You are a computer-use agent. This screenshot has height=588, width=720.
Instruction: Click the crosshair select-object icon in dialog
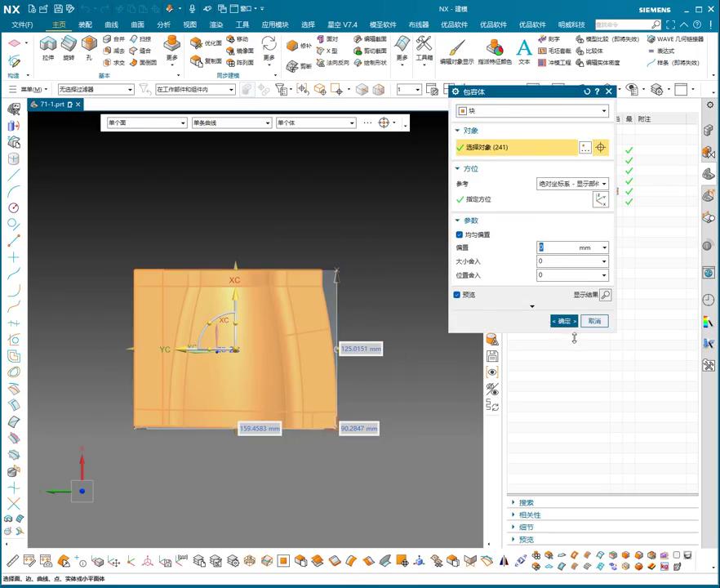pyautogui.click(x=601, y=148)
